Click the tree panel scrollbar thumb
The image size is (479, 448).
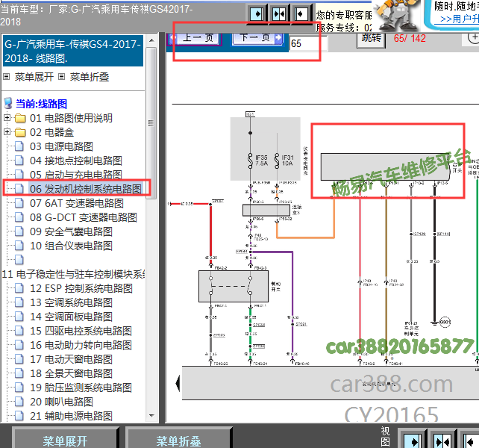pyautogui.click(x=151, y=123)
